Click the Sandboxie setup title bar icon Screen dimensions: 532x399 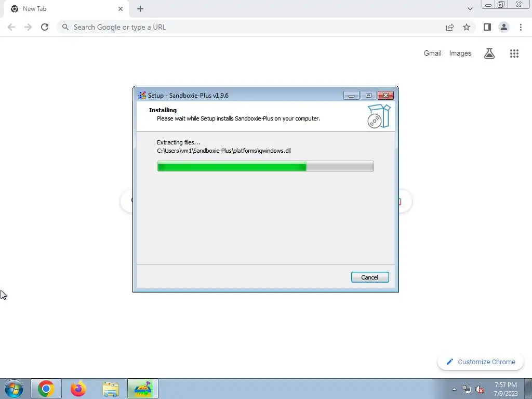tap(142, 96)
